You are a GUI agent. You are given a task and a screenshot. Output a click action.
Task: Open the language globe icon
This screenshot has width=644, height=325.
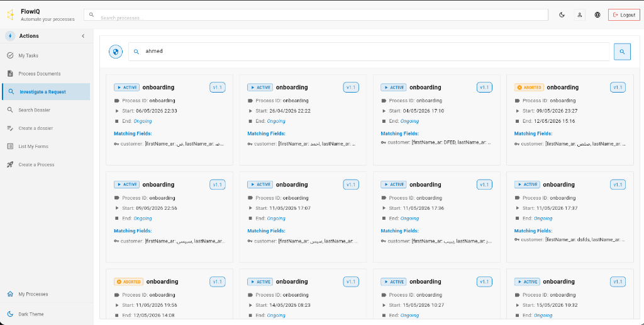[x=597, y=15]
